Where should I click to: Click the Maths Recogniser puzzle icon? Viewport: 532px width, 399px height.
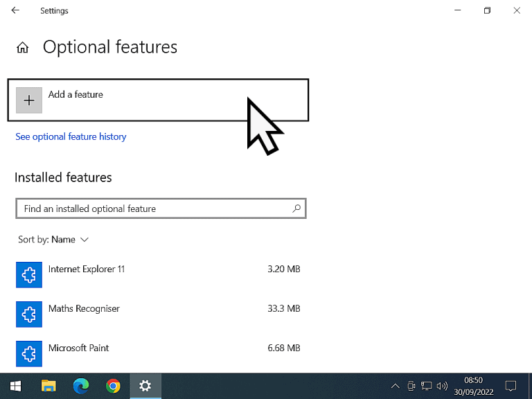[x=29, y=314]
